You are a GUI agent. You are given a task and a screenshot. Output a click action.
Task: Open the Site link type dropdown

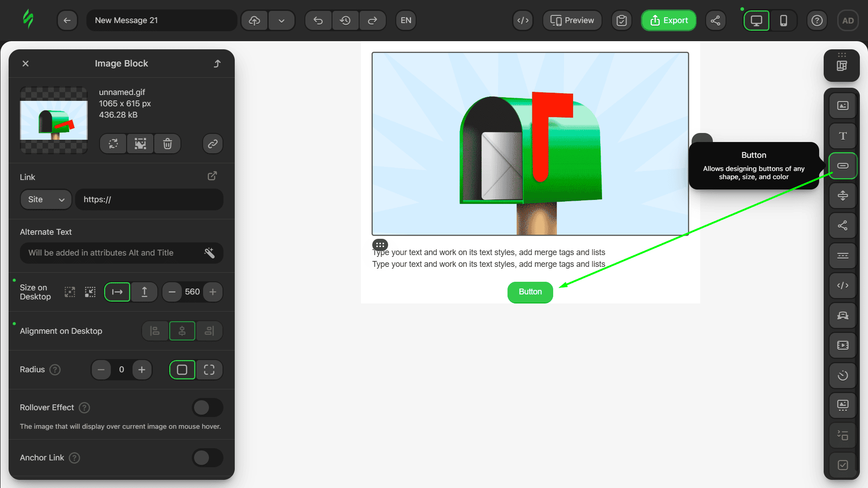click(x=46, y=199)
